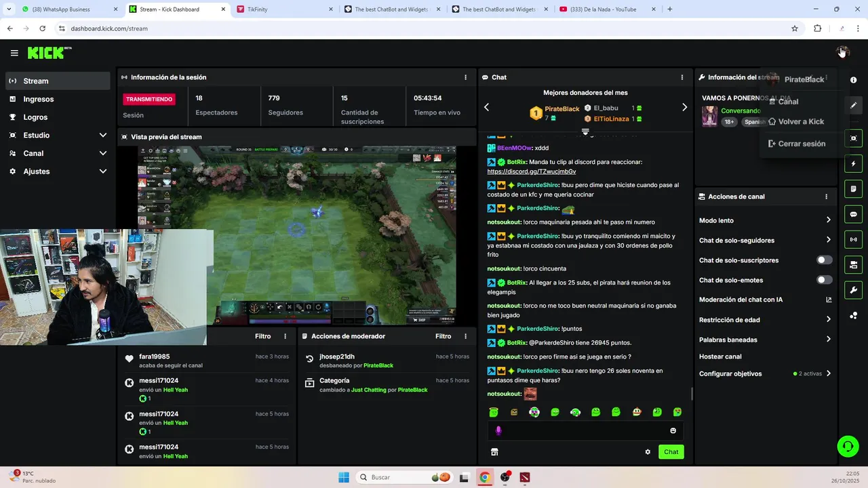
Task: Open Ingresos in the left sidebar
Action: [x=58, y=99]
